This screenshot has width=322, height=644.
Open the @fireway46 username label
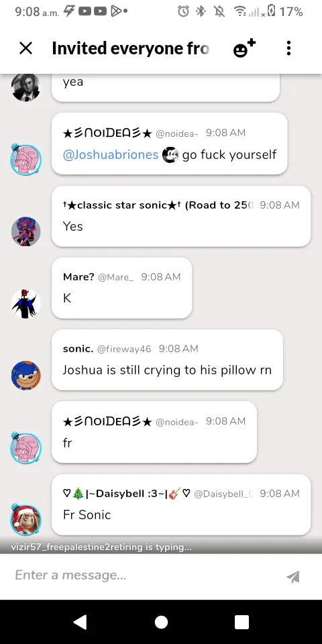(x=124, y=349)
